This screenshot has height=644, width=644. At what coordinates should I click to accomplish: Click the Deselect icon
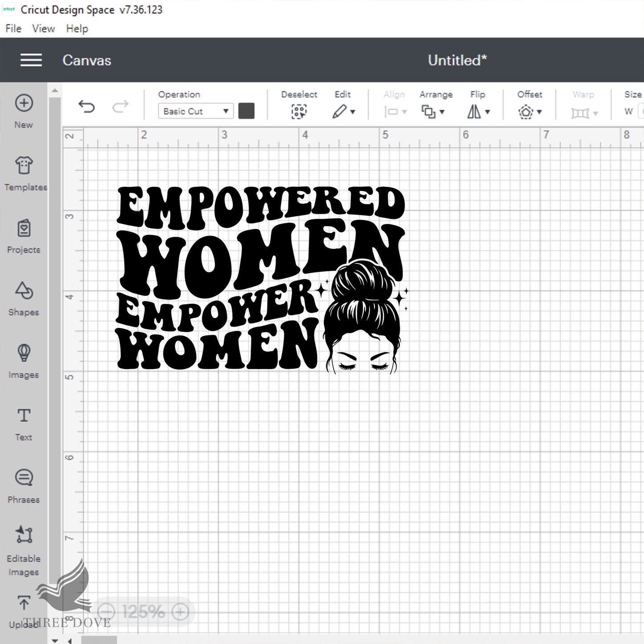click(x=299, y=111)
